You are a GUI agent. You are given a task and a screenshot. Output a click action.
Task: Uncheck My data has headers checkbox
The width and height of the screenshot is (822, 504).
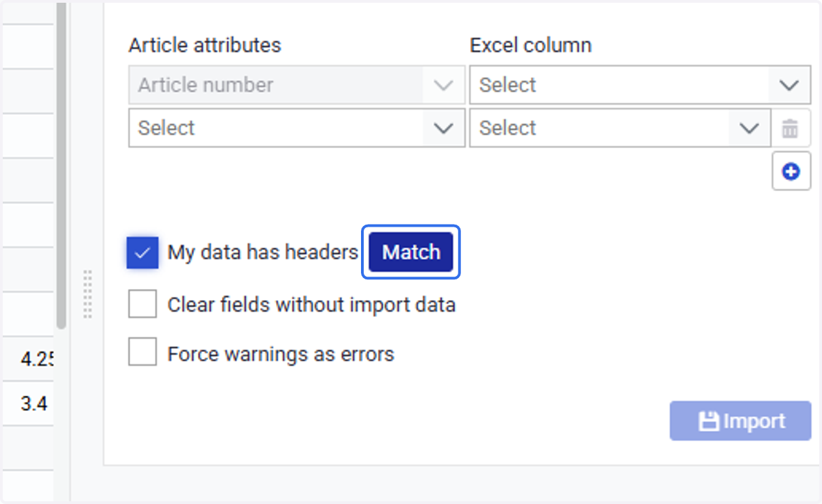pos(142,253)
